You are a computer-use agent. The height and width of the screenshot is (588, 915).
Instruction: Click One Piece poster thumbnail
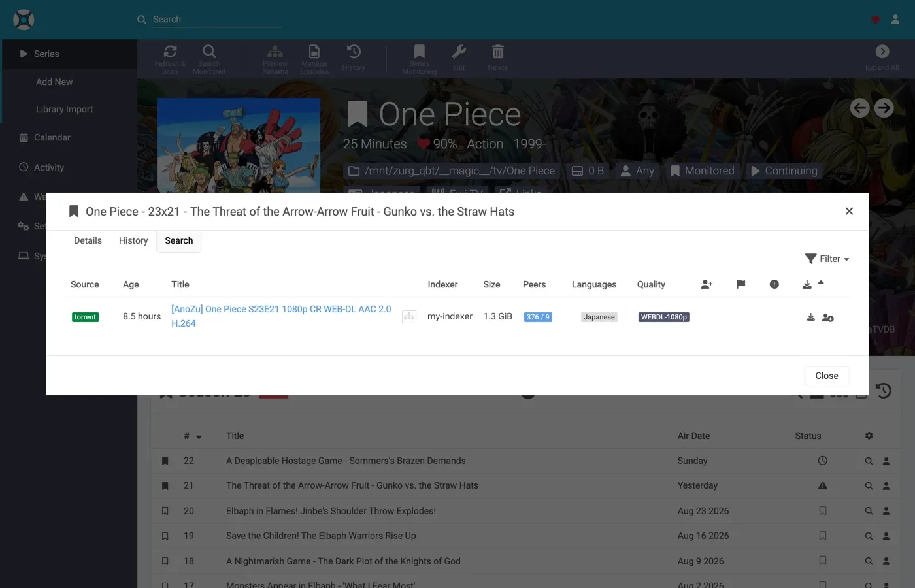(239, 145)
